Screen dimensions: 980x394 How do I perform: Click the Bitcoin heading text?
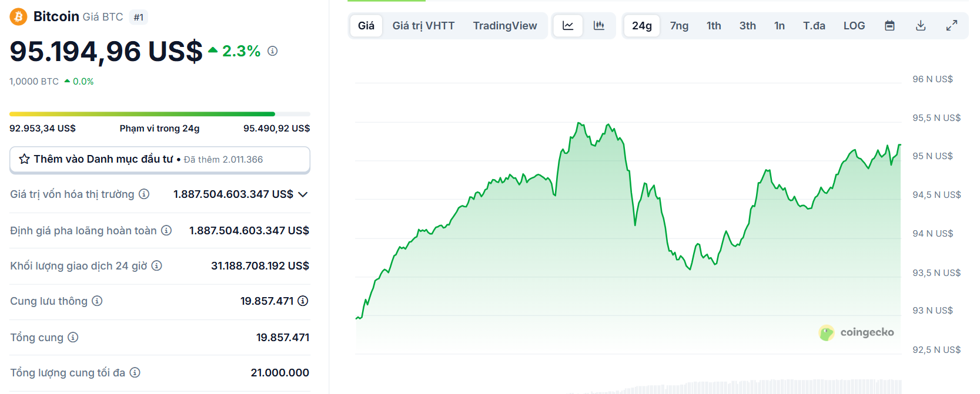point(56,16)
